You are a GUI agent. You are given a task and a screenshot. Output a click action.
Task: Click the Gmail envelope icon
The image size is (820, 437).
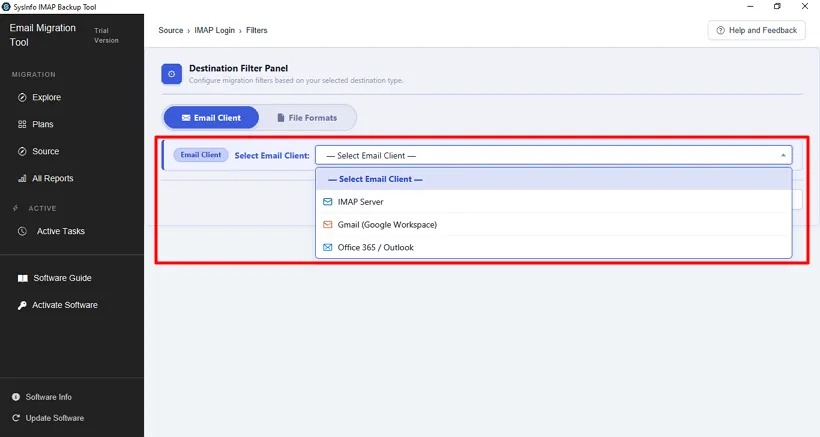tap(327, 225)
